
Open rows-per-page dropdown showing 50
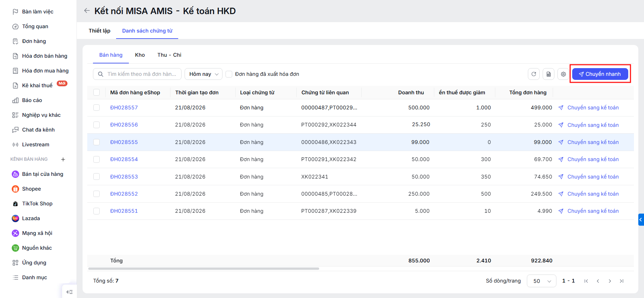click(541, 281)
